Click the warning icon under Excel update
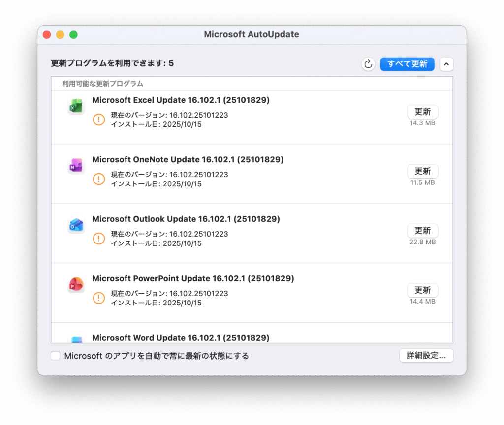 tap(99, 120)
